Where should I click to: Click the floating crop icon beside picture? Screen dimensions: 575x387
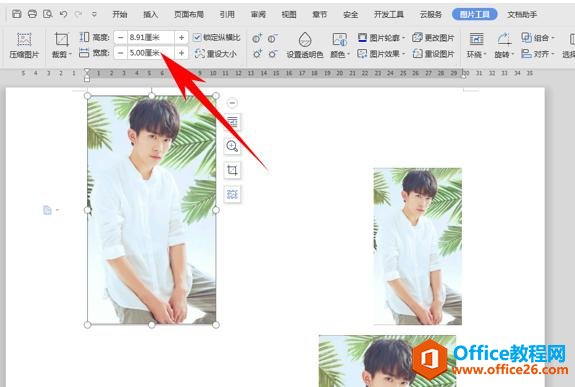[x=232, y=170]
